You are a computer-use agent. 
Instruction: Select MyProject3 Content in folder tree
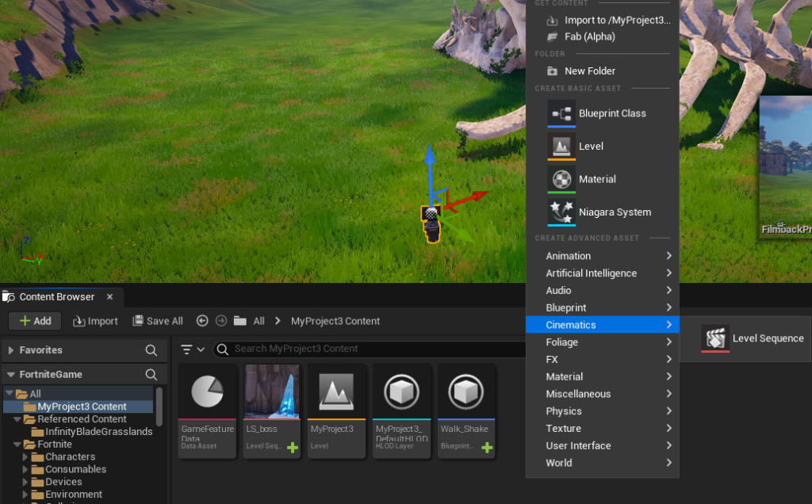point(79,407)
